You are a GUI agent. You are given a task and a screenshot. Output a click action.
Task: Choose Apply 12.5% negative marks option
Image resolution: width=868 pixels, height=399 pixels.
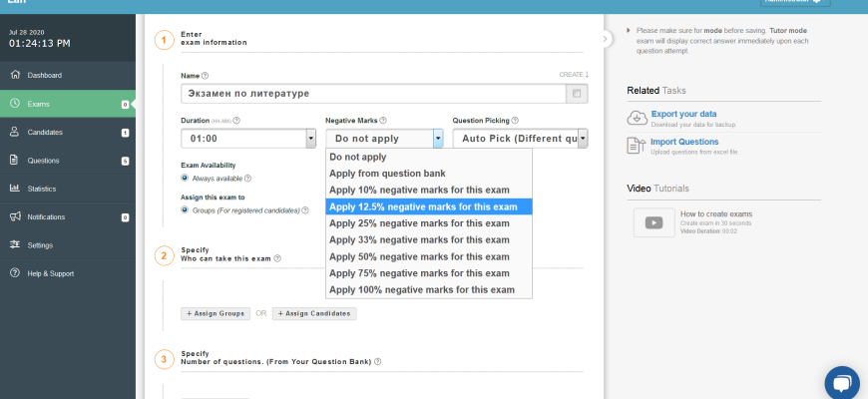point(423,206)
